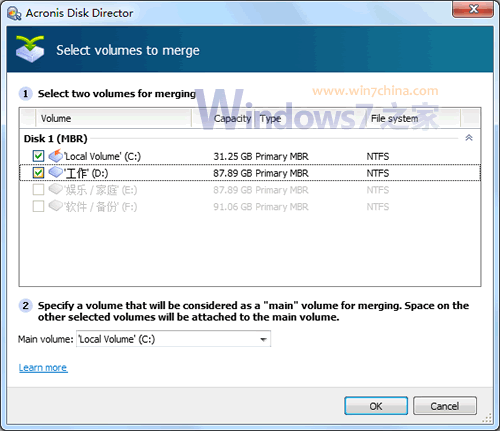The image size is (500, 431).
Task: Sort by the File system column header
Action: [x=413, y=118]
